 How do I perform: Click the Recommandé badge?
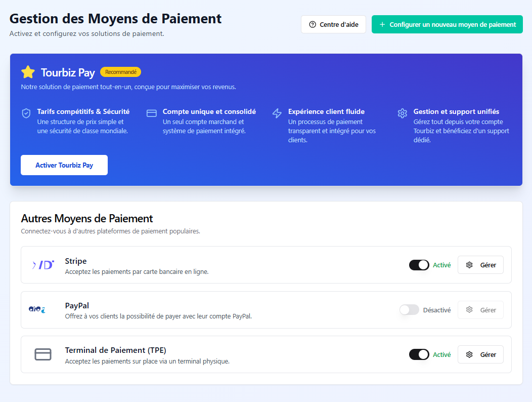coord(120,72)
